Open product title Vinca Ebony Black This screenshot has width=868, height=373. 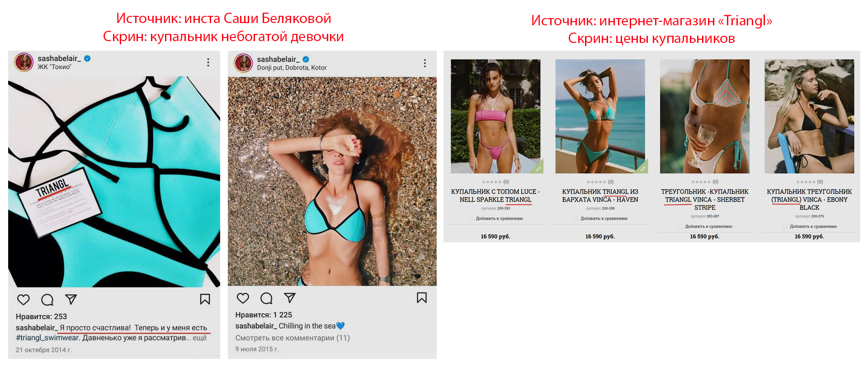pos(809,199)
